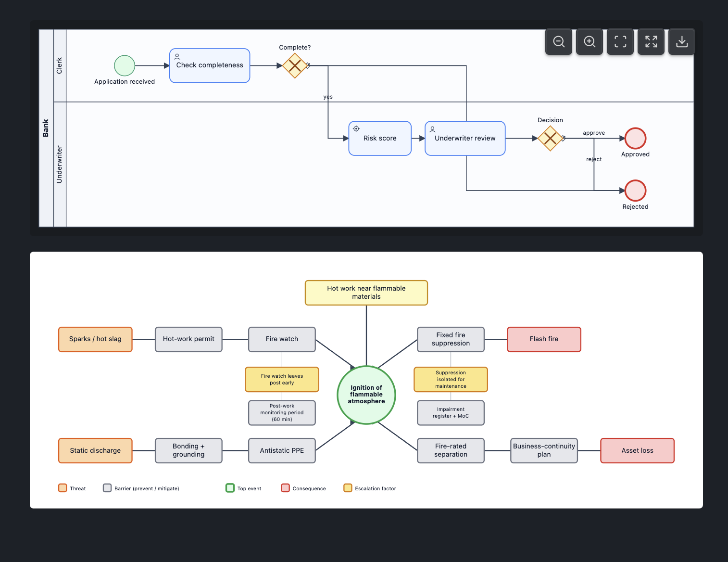This screenshot has height=562, width=728.
Task: Select the Asset loss consequence box
Action: 637,450
